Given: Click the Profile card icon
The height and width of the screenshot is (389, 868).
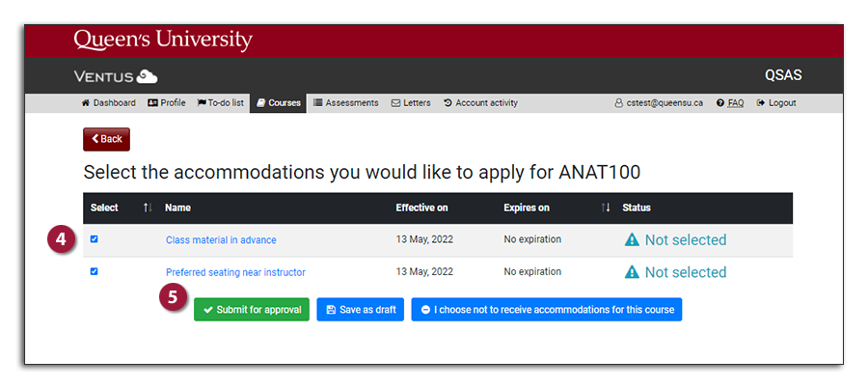Looking at the screenshot, I should (152, 103).
